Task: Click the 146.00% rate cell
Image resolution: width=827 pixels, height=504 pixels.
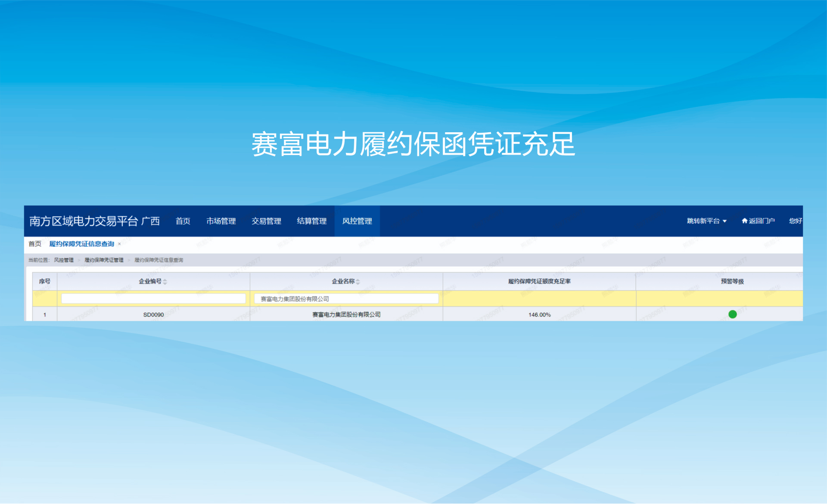Action: (539, 314)
